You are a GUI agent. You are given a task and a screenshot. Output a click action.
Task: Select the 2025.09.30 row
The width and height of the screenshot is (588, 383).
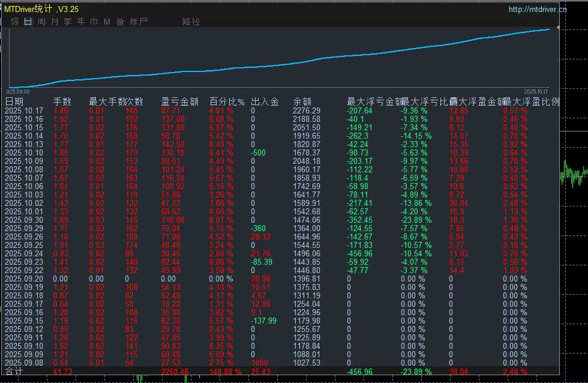pyautogui.click(x=281, y=220)
